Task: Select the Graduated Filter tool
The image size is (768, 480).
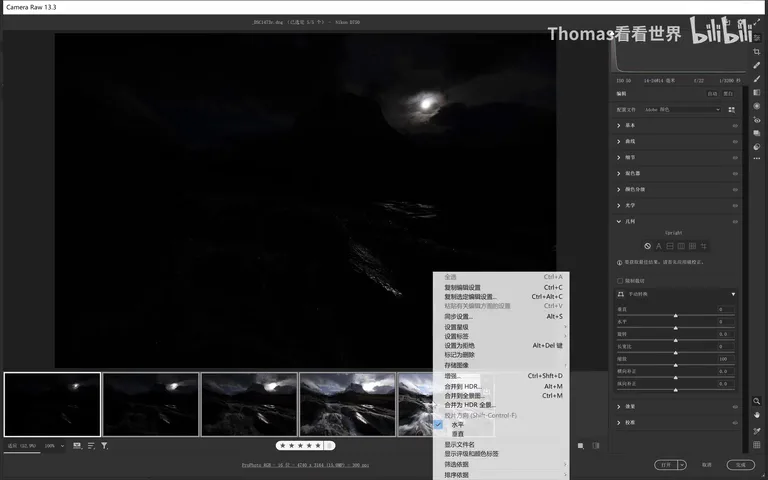Action: click(x=757, y=93)
